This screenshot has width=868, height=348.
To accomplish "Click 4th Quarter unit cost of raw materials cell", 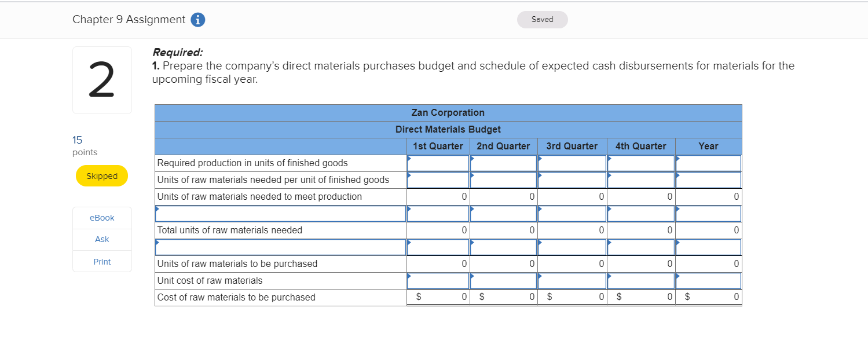I will coord(641,281).
